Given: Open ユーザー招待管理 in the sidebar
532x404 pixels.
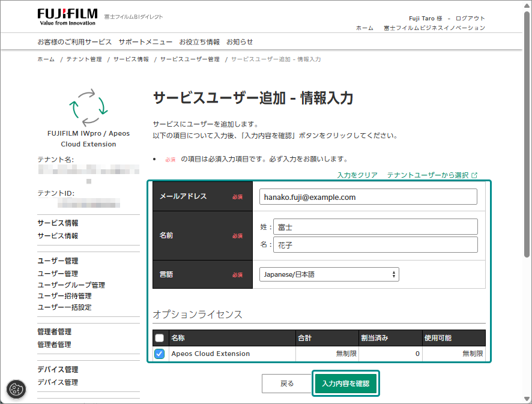Looking at the screenshot, I should tap(64, 296).
